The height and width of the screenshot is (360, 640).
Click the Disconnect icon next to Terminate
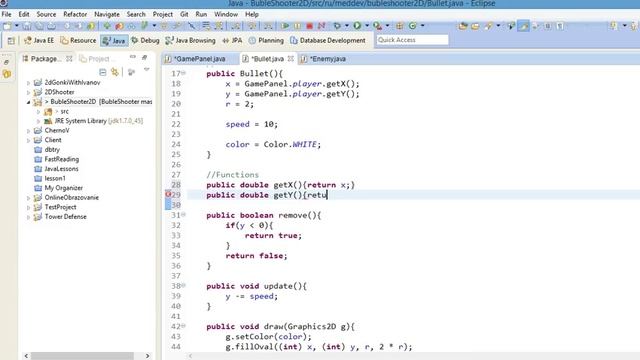(322, 26)
